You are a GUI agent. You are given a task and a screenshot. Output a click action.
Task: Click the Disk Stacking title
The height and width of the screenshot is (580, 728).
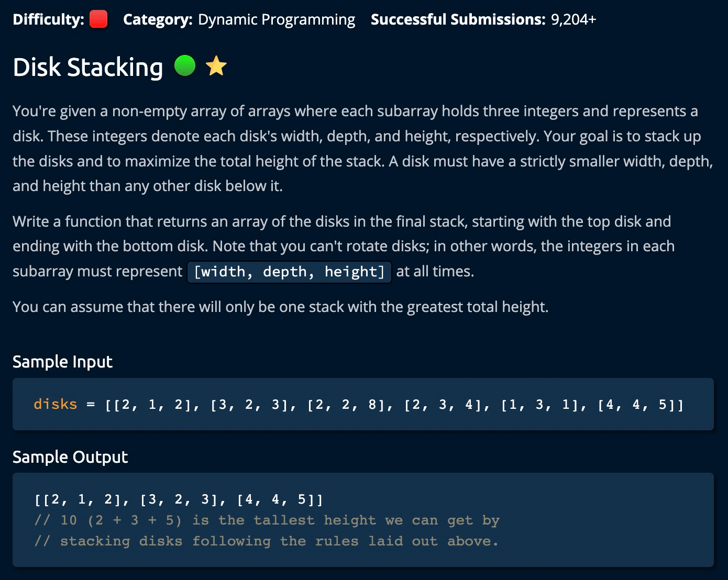coord(88,68)
